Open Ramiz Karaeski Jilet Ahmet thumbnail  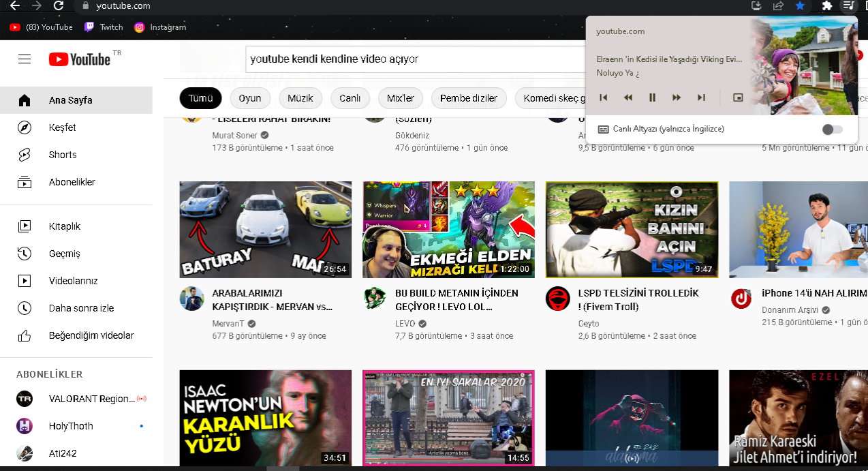point(799,419)
